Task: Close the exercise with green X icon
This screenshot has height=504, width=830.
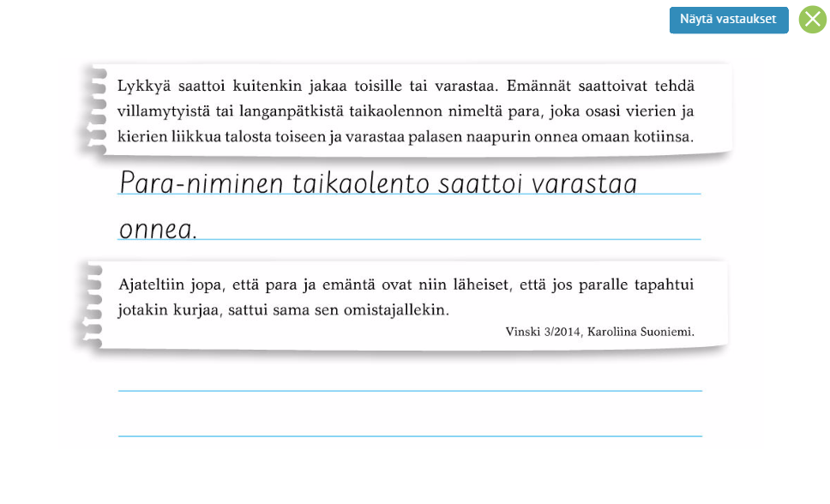Action: pos(812,20)
